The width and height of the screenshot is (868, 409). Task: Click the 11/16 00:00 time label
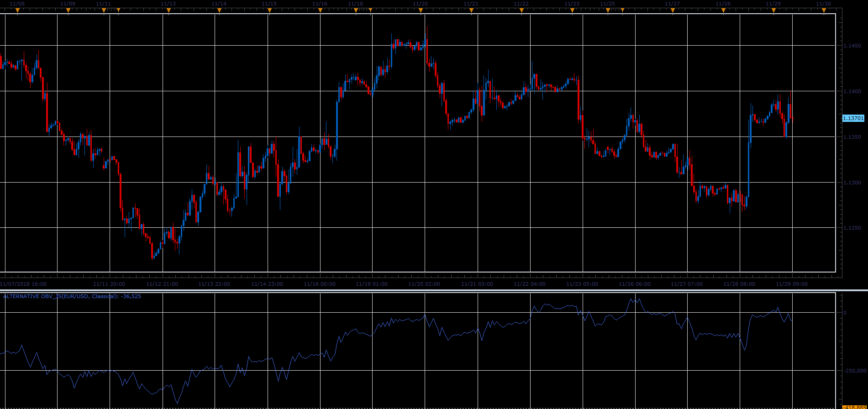tap(320, 284)
